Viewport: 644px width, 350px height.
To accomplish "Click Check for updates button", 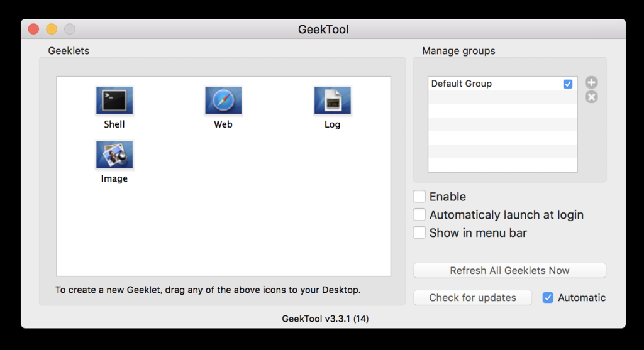I will point(472,297).
